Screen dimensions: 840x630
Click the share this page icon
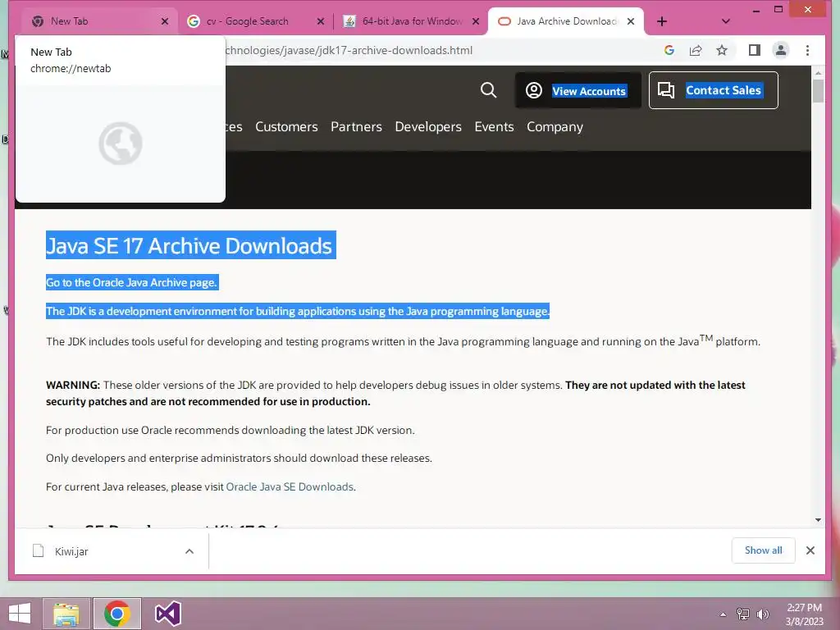click(x=696, y=50)
